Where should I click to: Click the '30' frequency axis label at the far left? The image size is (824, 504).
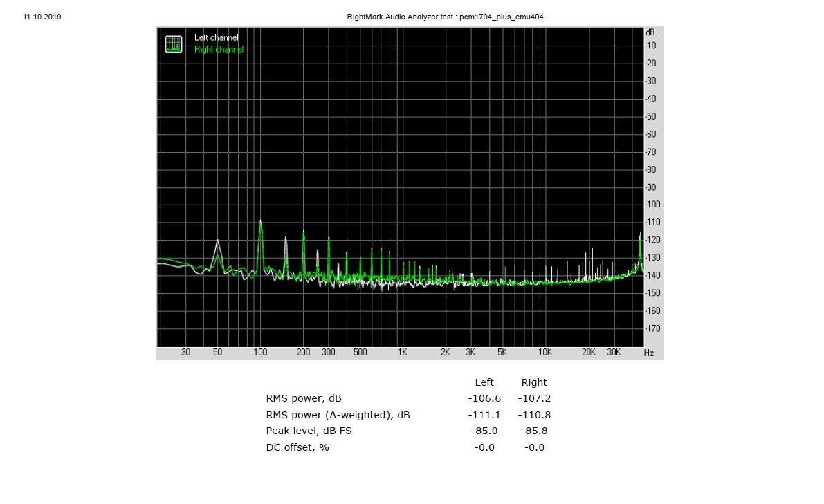tap(186, 353)
